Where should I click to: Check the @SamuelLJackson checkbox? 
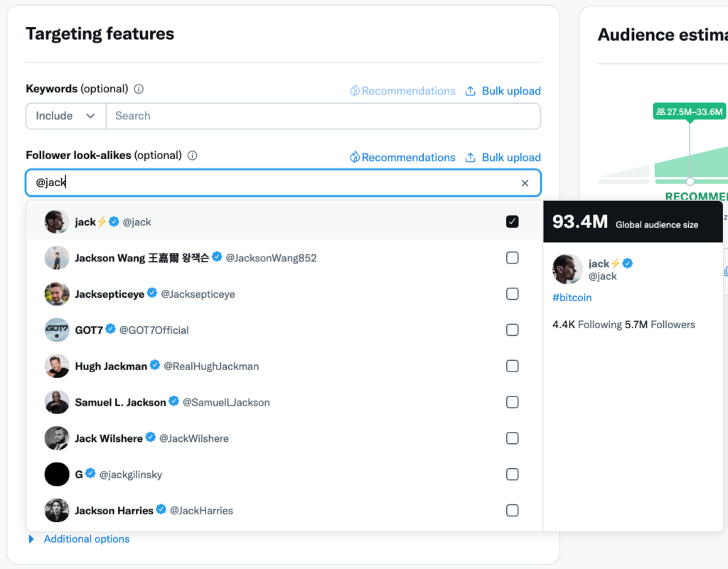(512, 402)
